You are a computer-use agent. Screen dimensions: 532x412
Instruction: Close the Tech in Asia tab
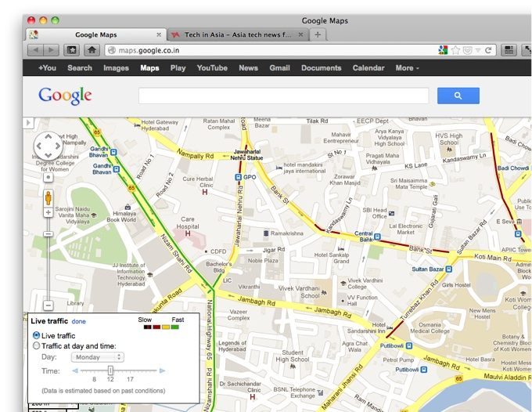[x=300, y=34]
